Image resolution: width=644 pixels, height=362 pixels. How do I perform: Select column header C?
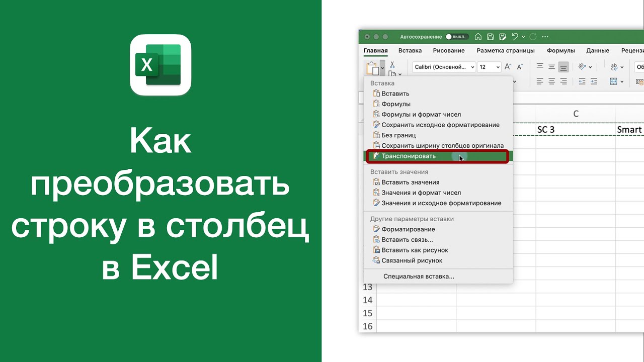click(x=576, y=114)
